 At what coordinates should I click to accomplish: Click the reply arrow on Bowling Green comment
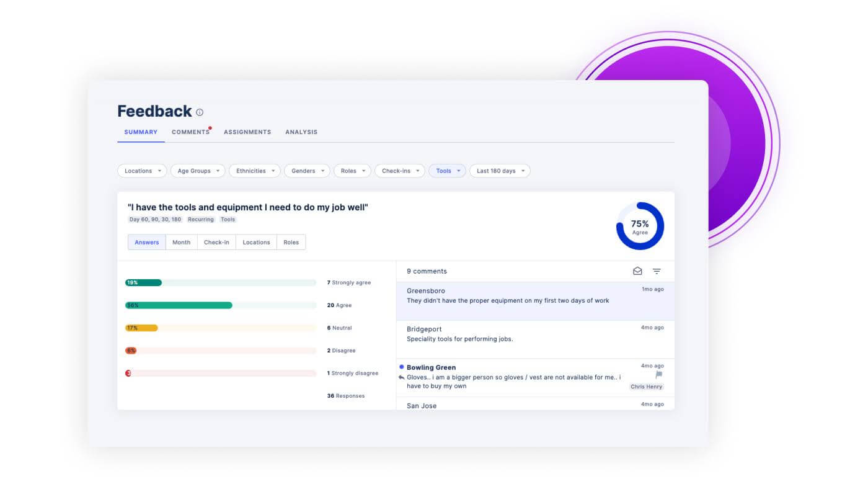[402, 377]
